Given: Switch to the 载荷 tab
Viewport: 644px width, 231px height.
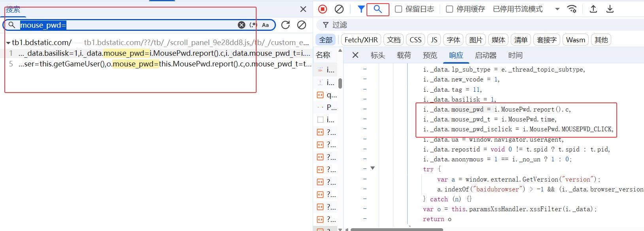Looking at the screenshot, I should pyautogui.click(x=404, y=55).
